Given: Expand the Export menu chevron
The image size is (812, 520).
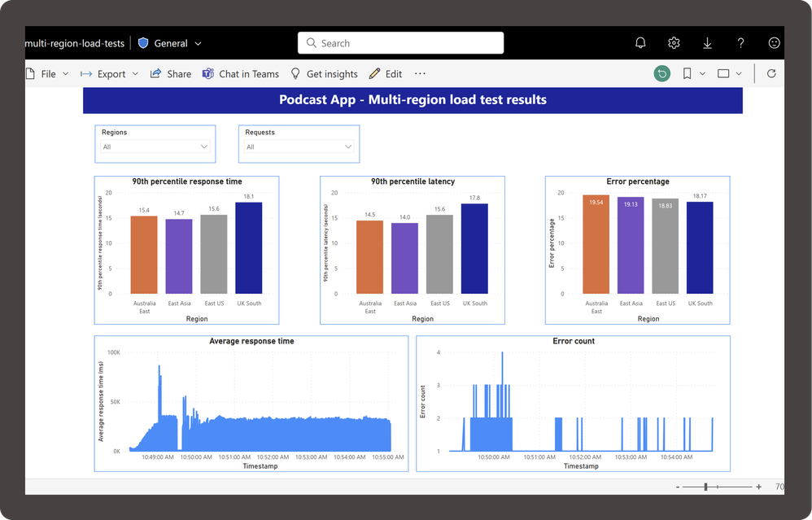Looking at the screenshot, I should click(135, 74).
